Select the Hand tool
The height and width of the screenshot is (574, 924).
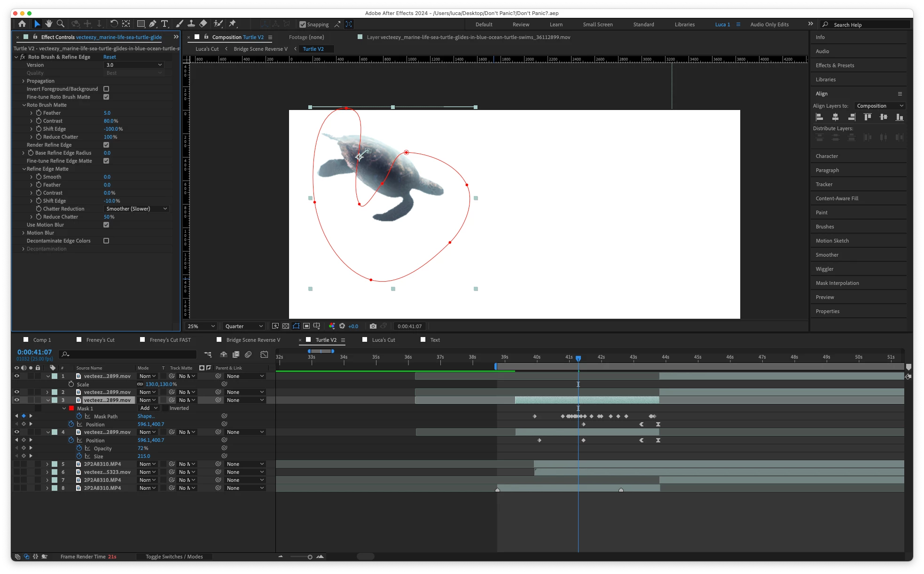click(x=48, y=24)
